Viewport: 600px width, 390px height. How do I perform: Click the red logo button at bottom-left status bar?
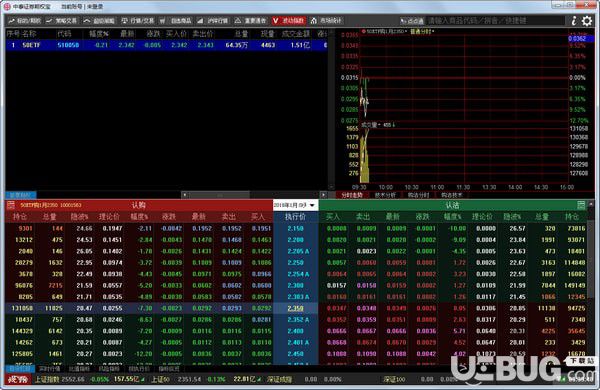tap(18, 379)
